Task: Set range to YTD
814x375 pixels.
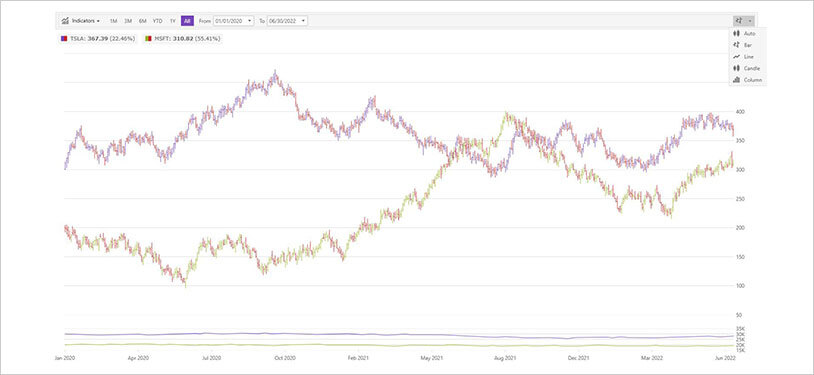Action: click(157, 21)
